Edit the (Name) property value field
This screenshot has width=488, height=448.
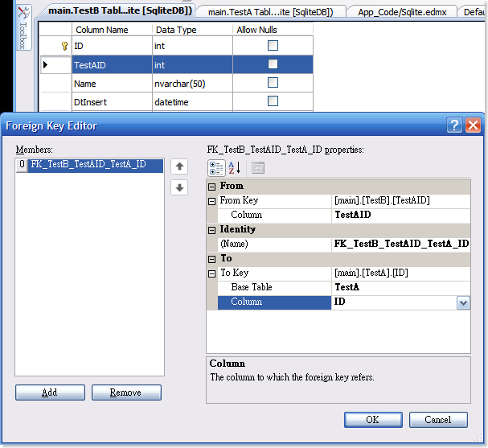[401, 244]
